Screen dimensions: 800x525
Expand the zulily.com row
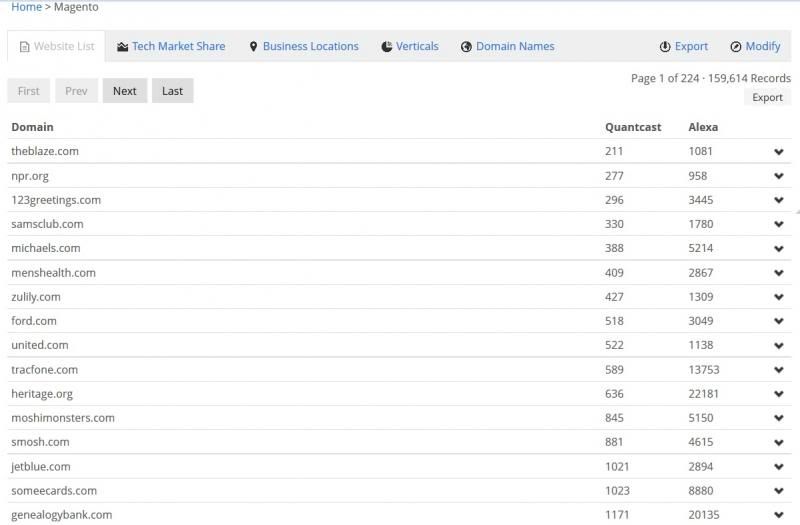click(779, 297)
